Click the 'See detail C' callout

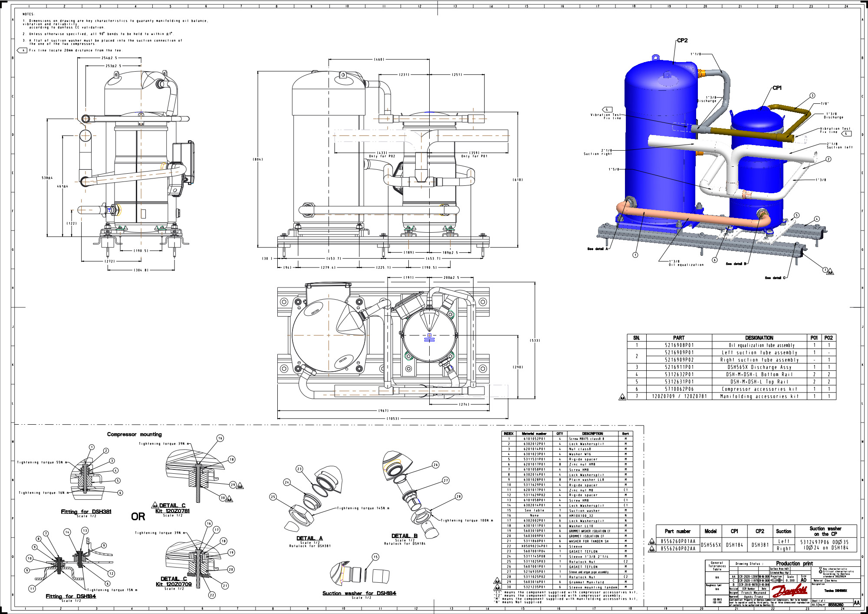pos(775,278)
